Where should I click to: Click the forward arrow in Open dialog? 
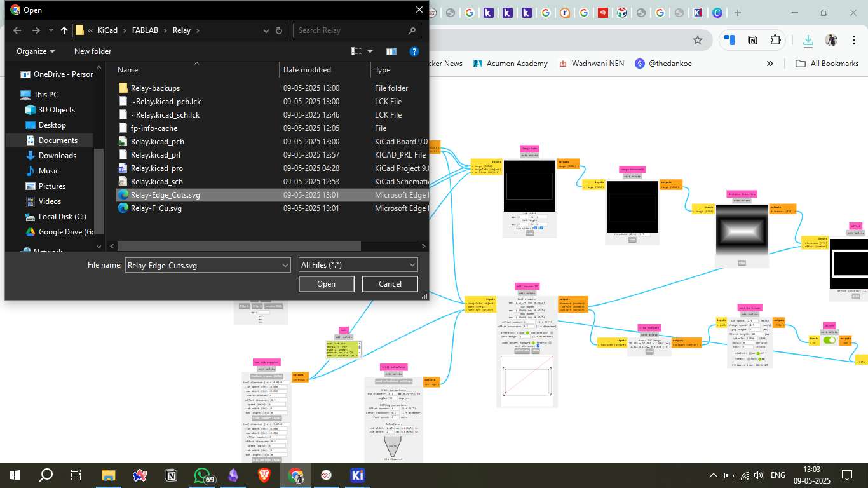[36, 30]
